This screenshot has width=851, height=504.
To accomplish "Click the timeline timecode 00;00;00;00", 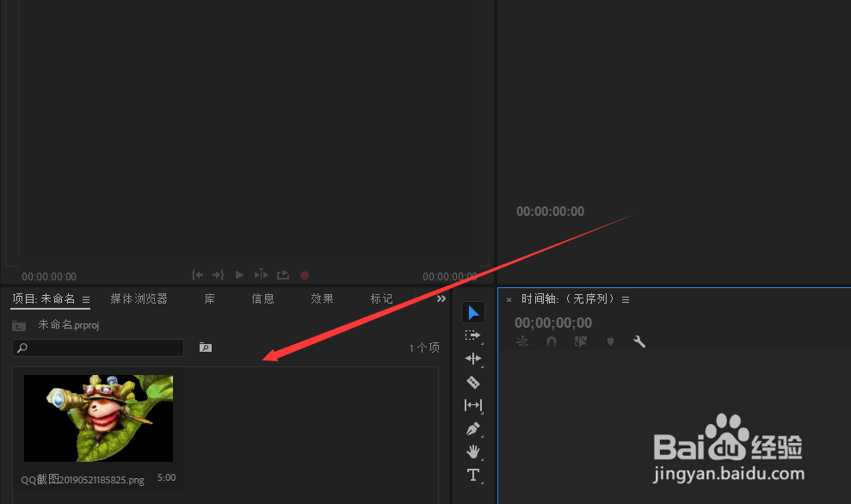I will [553, 323].
